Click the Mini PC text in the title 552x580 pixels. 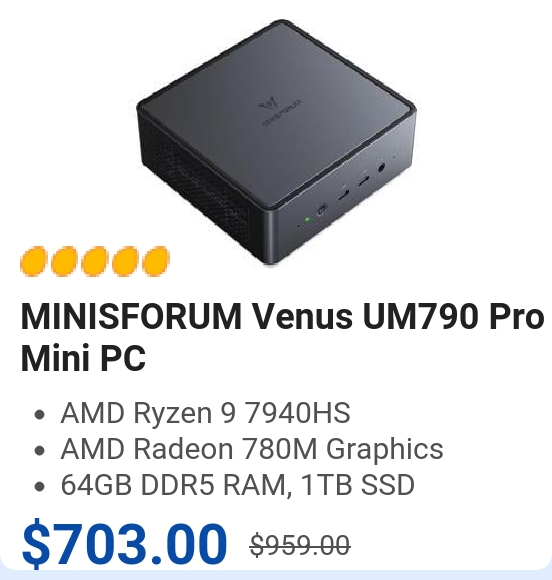[x=83, y=358]
